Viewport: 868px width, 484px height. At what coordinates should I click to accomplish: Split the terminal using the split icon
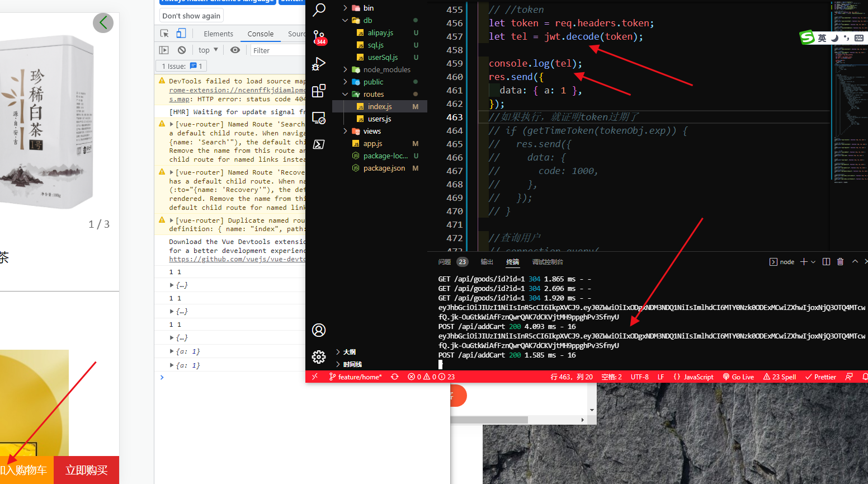click(827, 261)
